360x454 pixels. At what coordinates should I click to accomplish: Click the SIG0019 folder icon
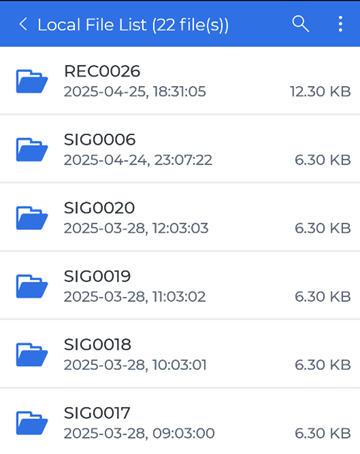coord(32,286)
